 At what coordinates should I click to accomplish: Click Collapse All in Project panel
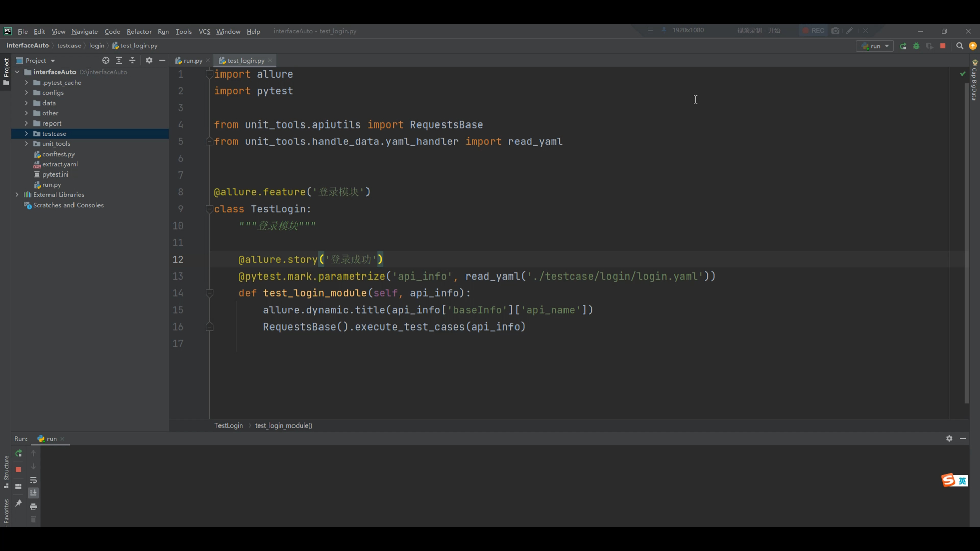pyautogui.click(x=133, y=60)
